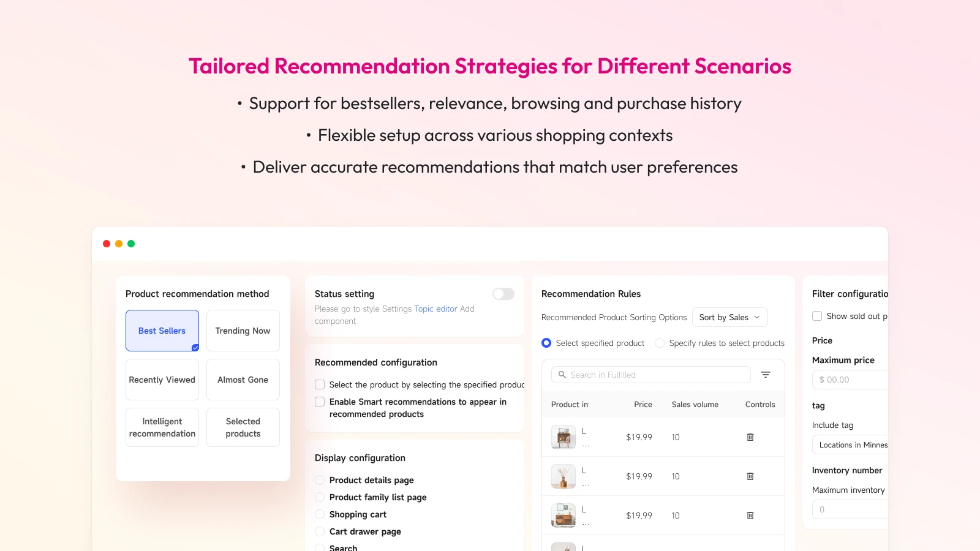Select the Specify rules to select products radio
Screen dimensions: 980x551
click(x=660, y=343)
